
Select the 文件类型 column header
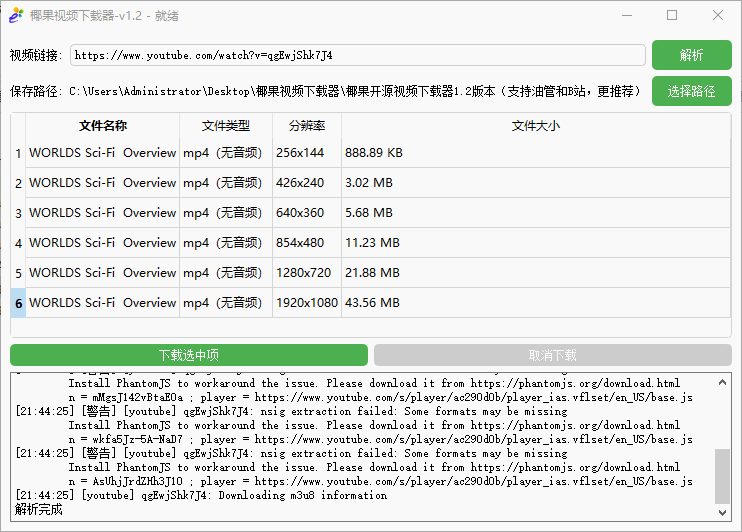[x=226, y=125]
